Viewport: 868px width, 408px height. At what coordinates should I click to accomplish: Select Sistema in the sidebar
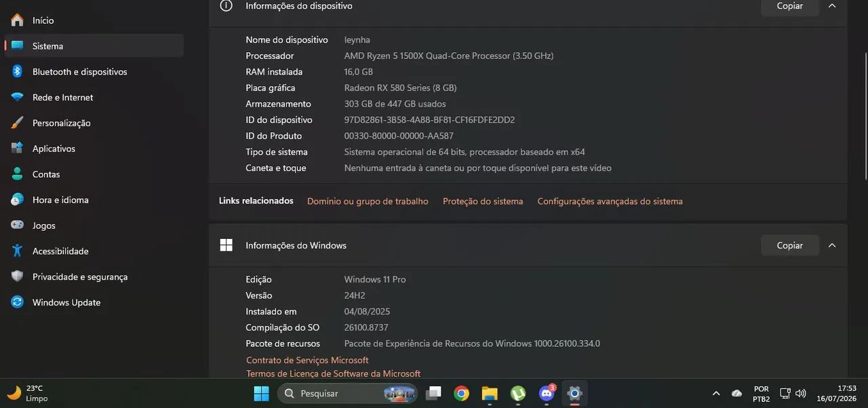pyautogui.click(x=94, y=46)
